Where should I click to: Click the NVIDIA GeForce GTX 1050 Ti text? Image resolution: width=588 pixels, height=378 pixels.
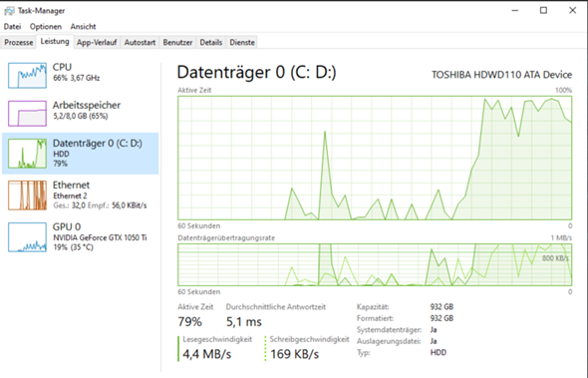coord(100,237)
